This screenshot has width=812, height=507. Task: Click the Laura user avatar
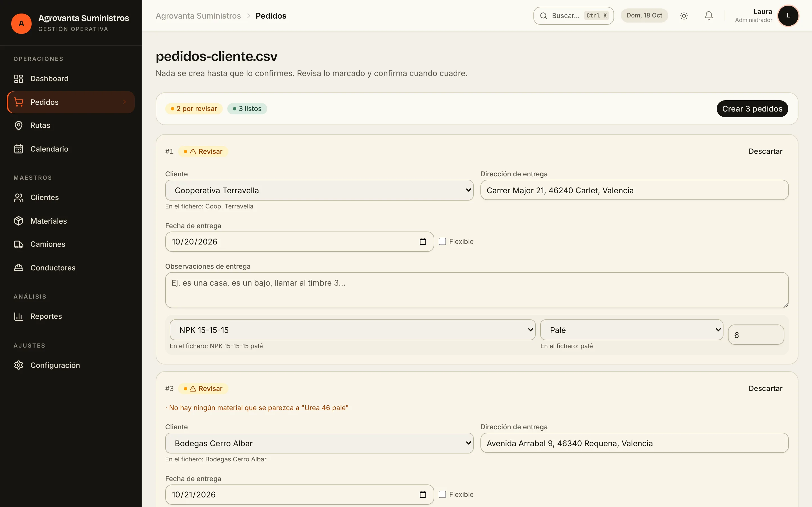pos(788,16)
